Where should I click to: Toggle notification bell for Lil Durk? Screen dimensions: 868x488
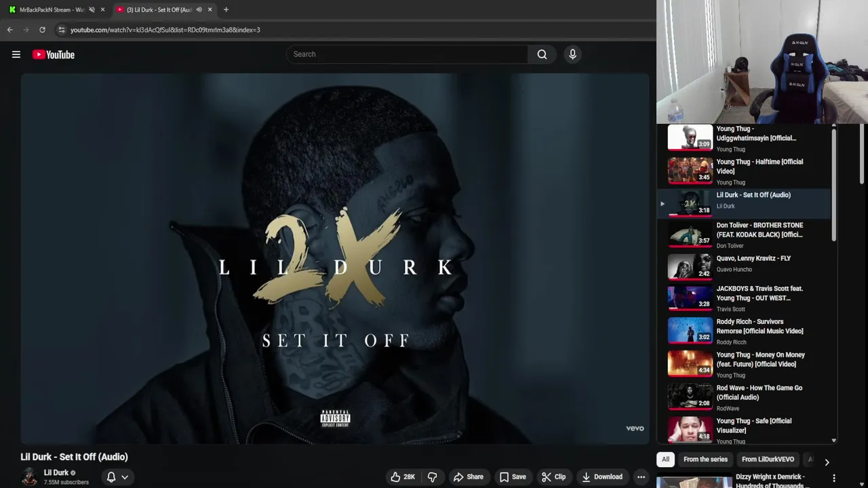coord(117,476)
